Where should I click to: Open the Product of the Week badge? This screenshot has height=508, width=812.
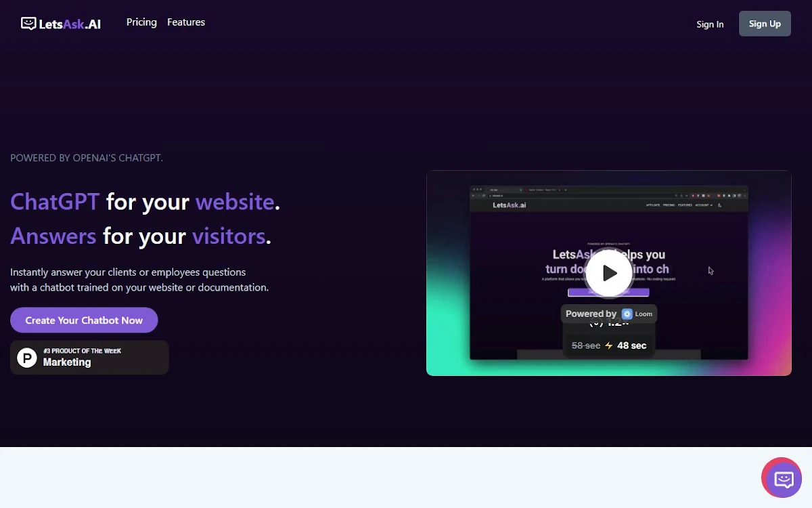point(89,358)
